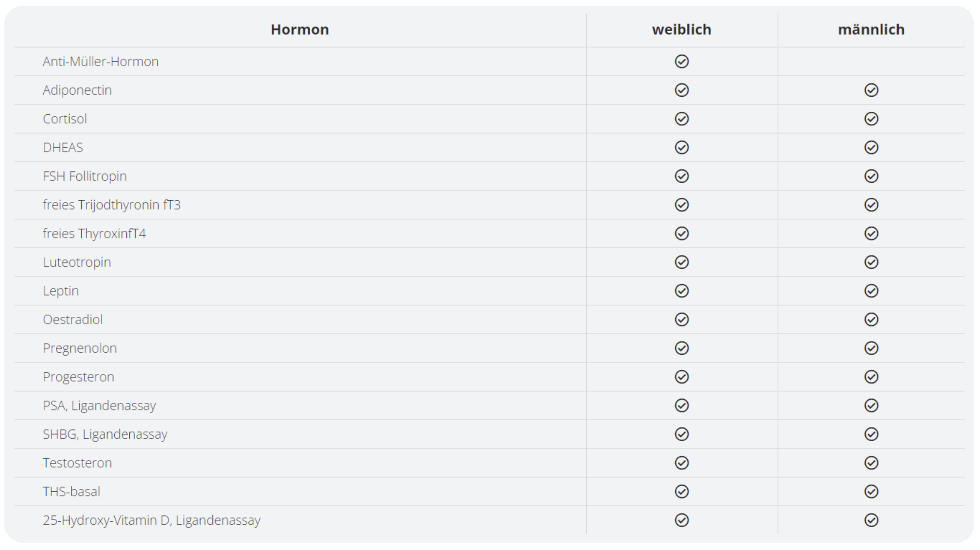Click the weiblich checkmark for Oestradiol
Image resolution: width=980 pixels, height=550 pixels.
[x=682, y=320]
